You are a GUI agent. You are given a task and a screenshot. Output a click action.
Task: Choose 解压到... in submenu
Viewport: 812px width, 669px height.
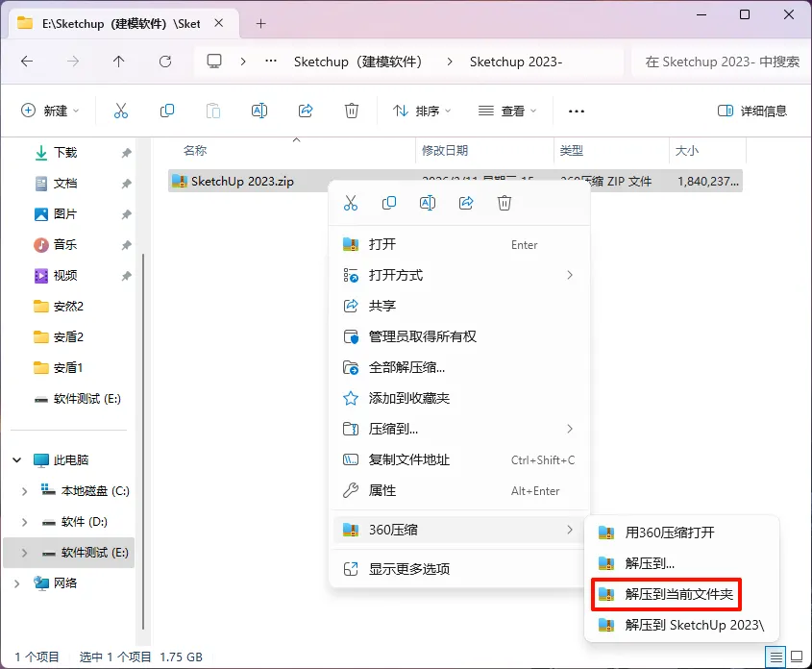[x=681, y=563]
